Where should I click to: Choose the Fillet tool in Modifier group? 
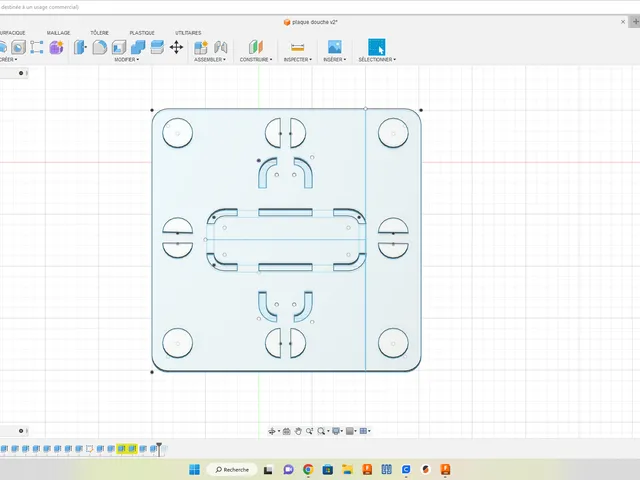100,47
